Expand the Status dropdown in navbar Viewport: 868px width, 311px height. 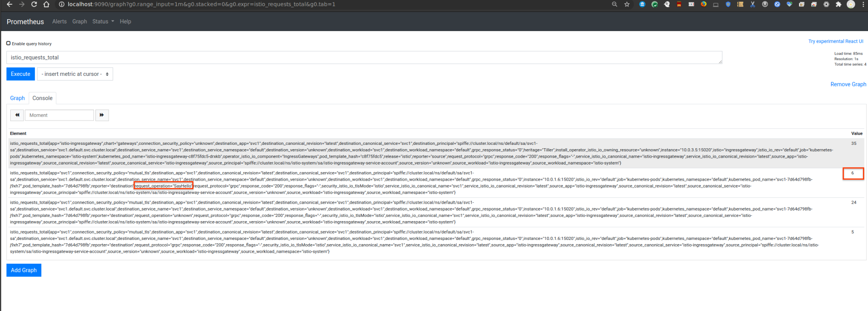(103, 21)
